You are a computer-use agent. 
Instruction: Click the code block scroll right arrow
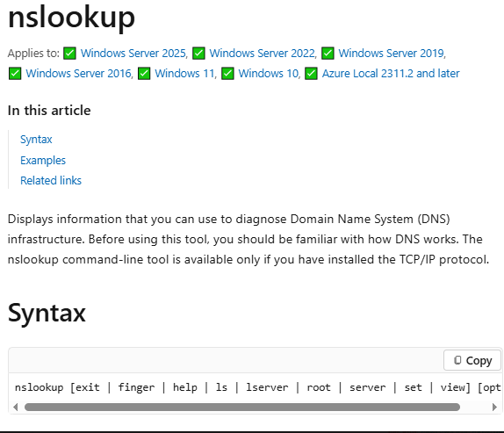(x=494, y=408)
